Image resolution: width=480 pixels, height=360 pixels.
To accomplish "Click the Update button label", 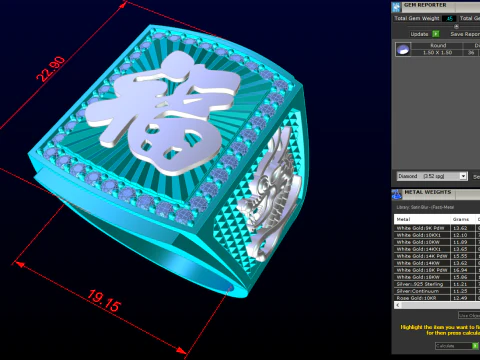I will tap(419, 34).
